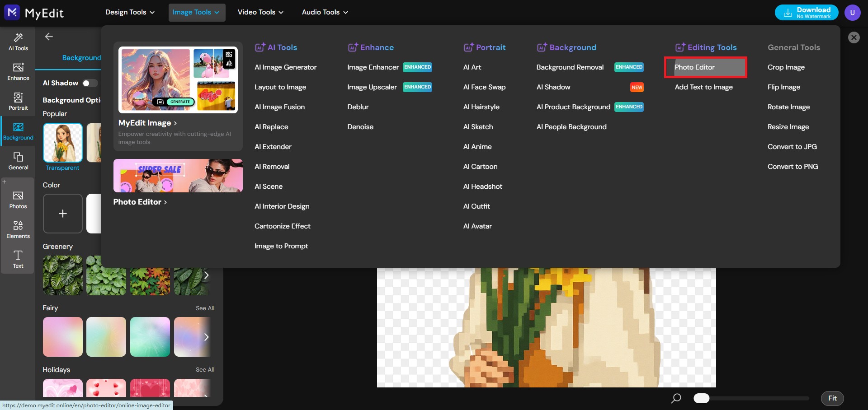This screenshot has height=410, width=868.
Task: Toggle the AI Shadow switch
Action: pyautogui.click(x=90, y=83)
